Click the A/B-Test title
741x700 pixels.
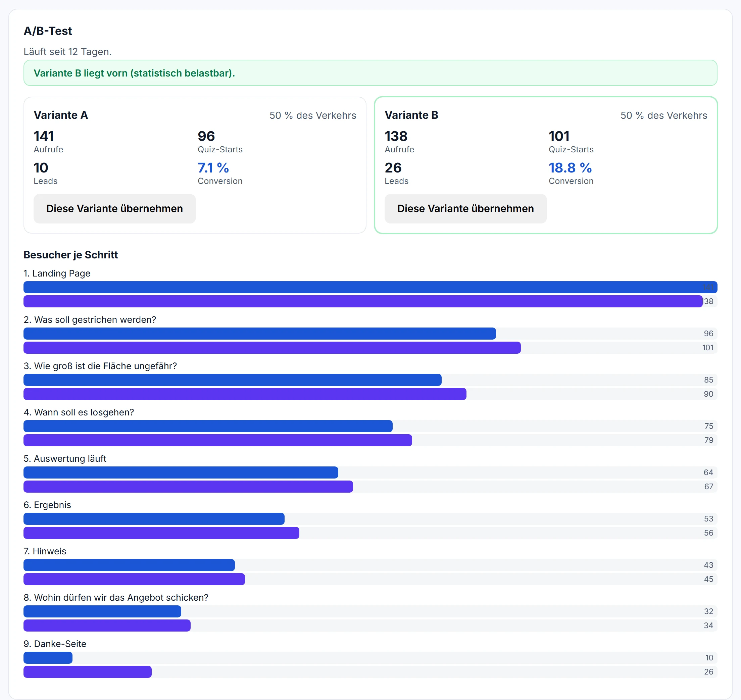[48, 31]
